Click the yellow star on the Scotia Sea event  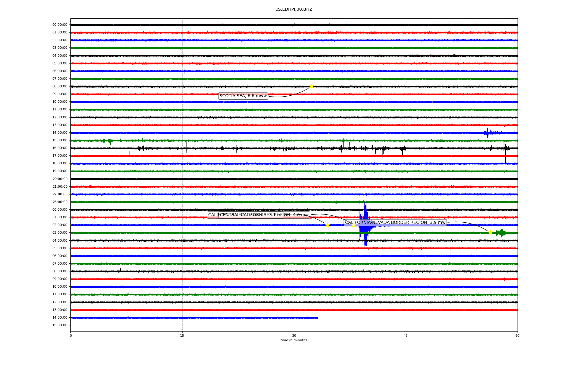coord(311,86)
